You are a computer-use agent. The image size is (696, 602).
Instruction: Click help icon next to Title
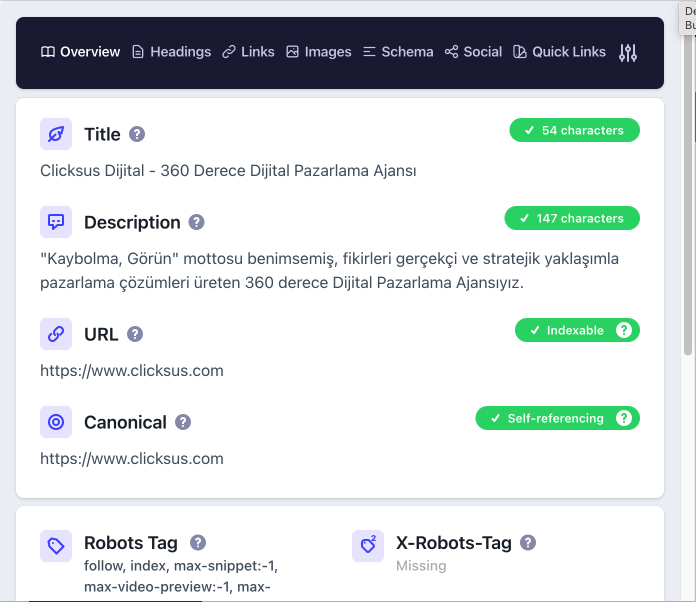(x=137, y=134)
